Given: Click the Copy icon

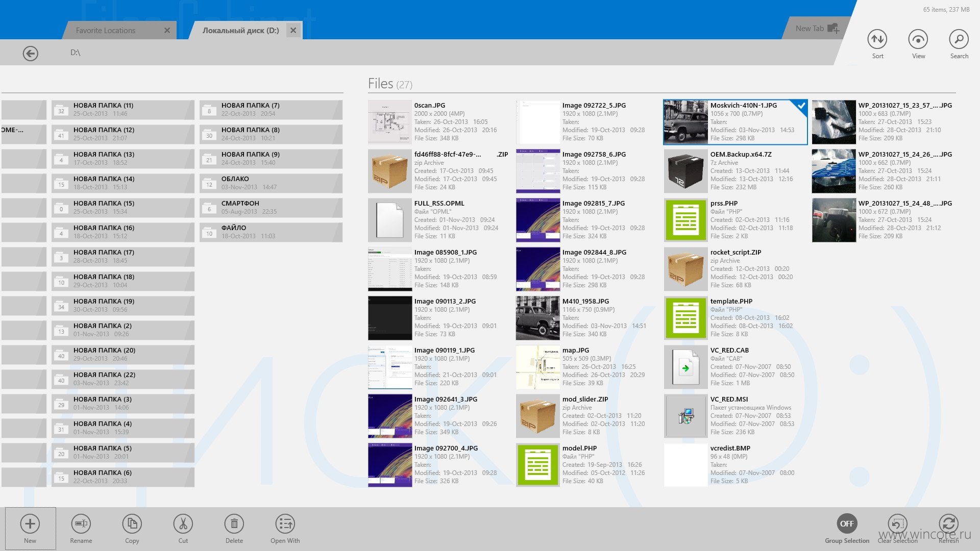Looking at the screenshot, I should point(132,523).
